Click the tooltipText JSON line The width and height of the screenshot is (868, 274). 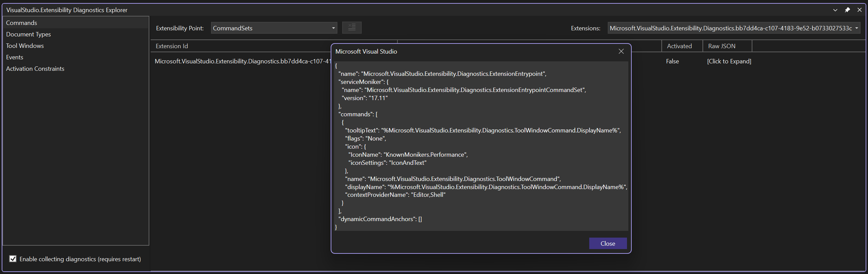(483, 130)
